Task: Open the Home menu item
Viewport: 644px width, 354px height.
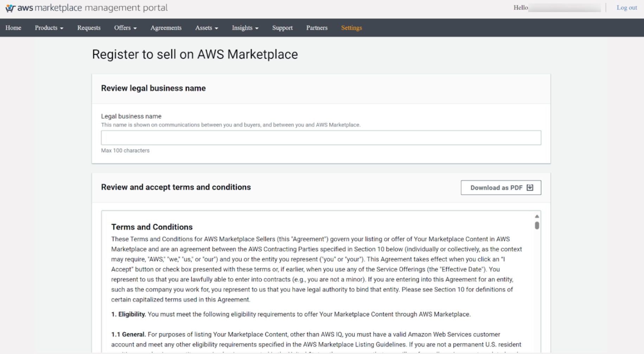Action: pos(13,28)
